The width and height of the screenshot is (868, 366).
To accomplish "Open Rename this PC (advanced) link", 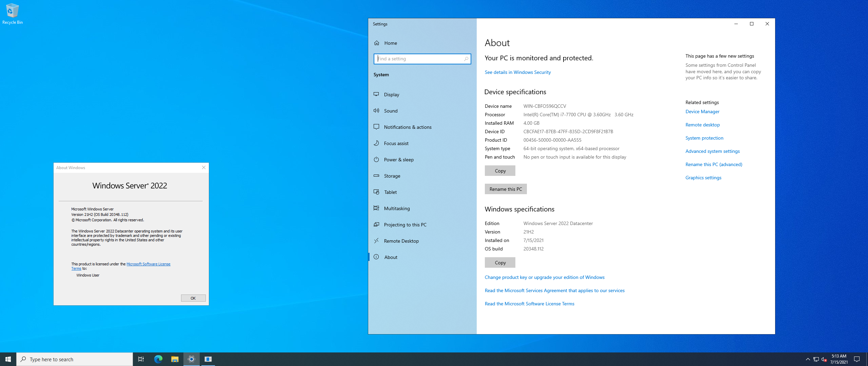I will (x=714, y=164).
